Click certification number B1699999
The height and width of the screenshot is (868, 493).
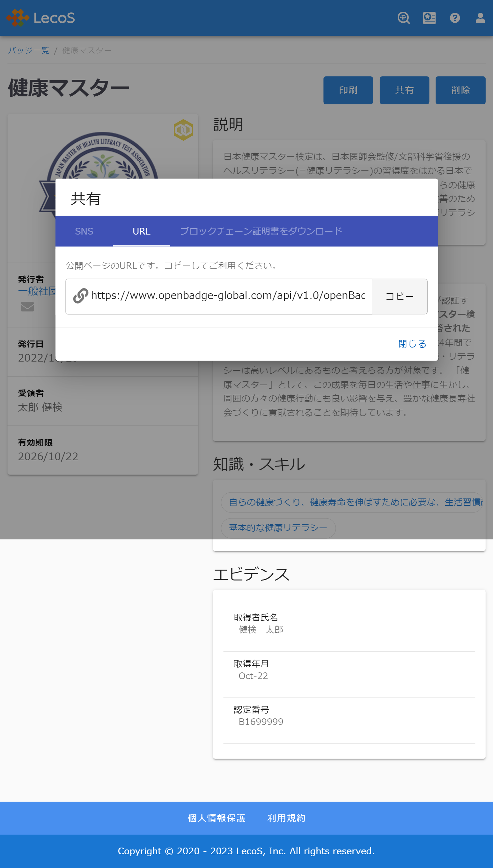point(261,722)
